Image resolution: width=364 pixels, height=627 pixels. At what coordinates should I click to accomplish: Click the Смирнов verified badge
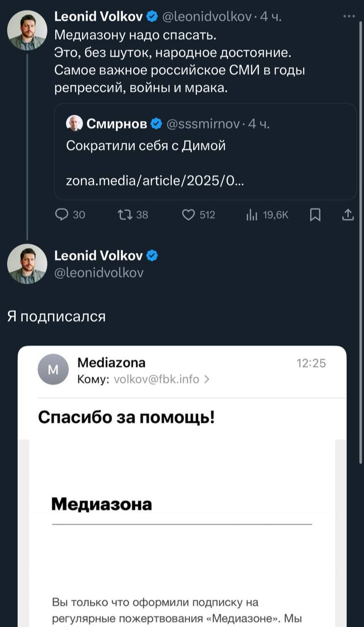pyautogui.click(x=156, y=124)
